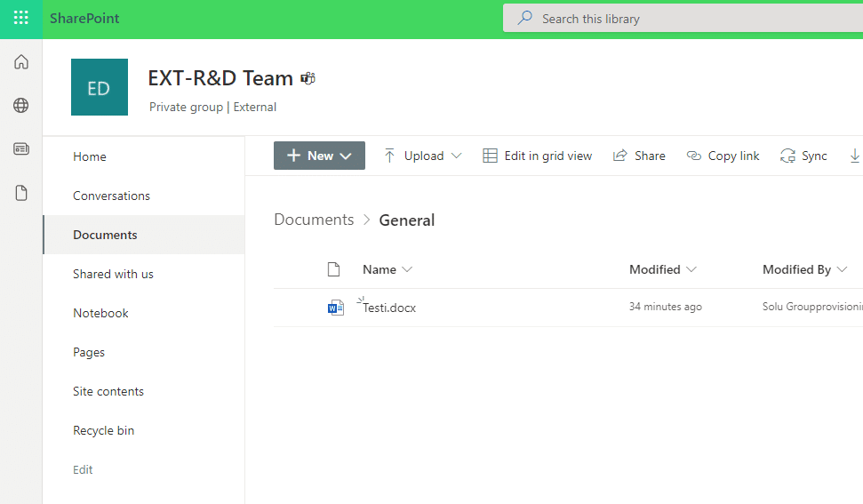Open the news icon in the app bar
863x504 pixels.
point(21,148)
